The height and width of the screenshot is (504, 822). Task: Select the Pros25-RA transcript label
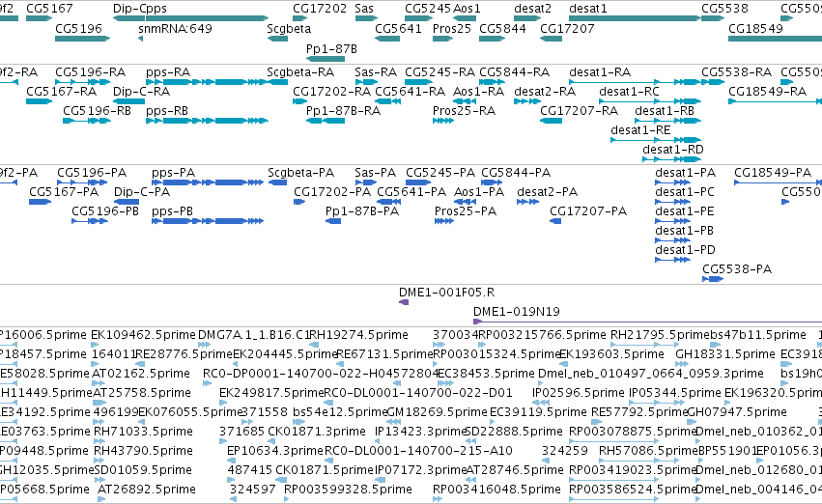[x=464, y=110]
